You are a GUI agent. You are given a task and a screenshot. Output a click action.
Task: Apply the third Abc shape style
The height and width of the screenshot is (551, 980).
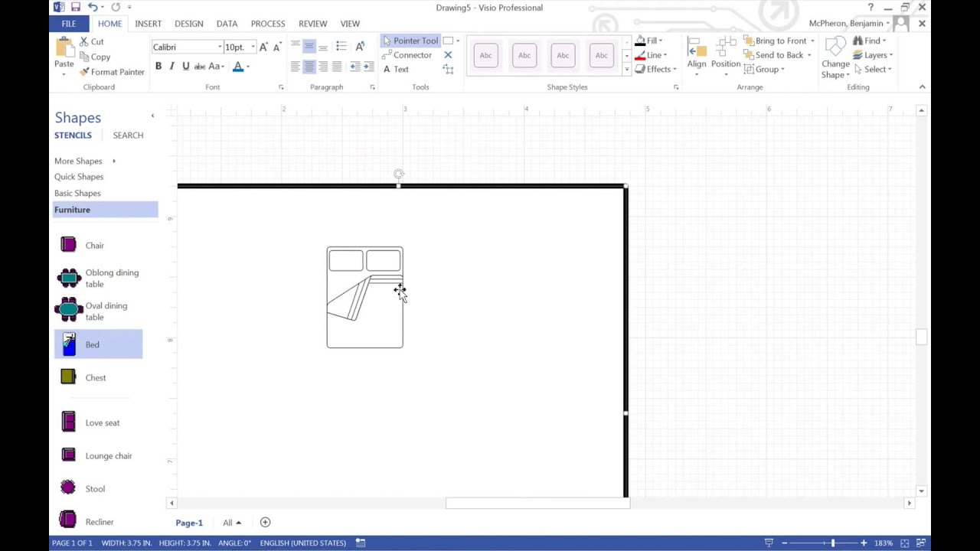point(563,55)
